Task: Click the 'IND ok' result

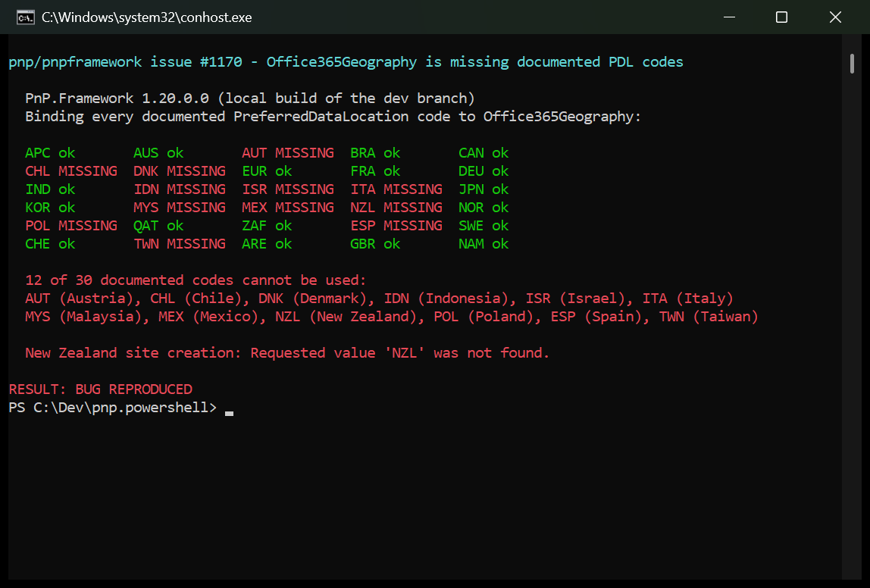Action: [50, 189]
